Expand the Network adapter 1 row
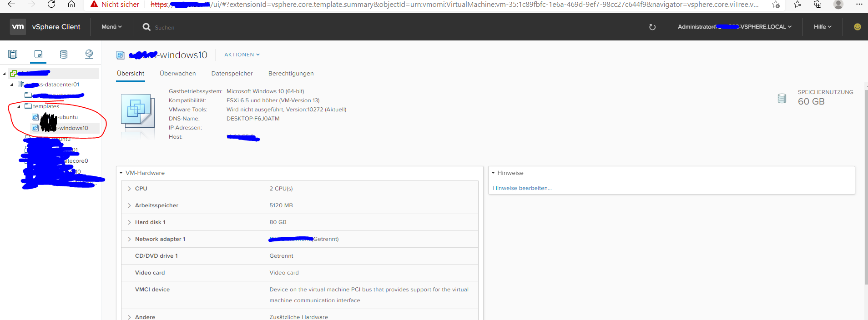 coord(129,239)
